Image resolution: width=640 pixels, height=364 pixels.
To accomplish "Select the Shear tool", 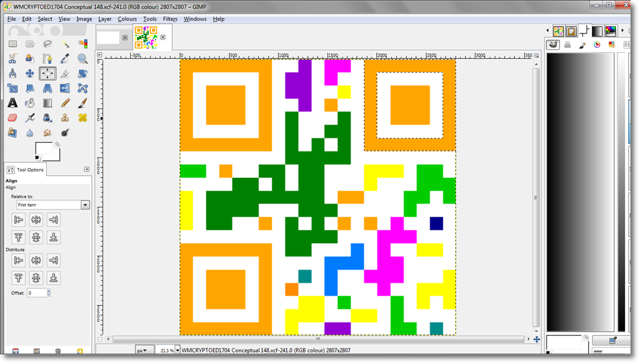I will tap(30, 88).
